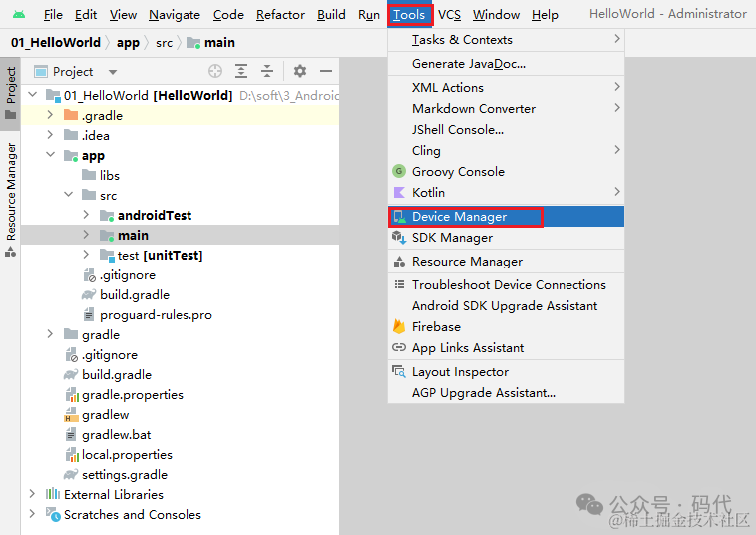Screen dimensions: 756x535
Task: Expand the .gradle folder
Action: 50,115
